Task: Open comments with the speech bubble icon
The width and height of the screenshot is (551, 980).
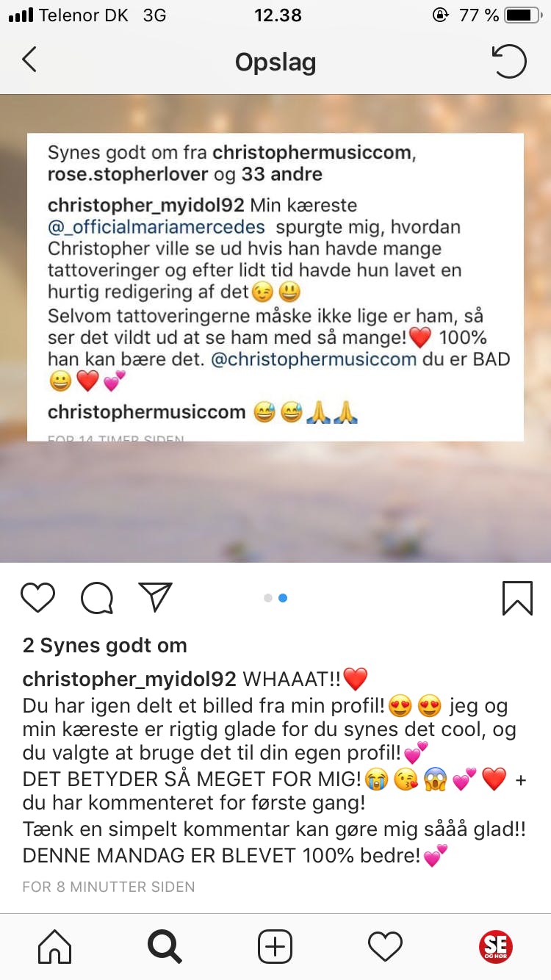Action: [x=97, y=598]
